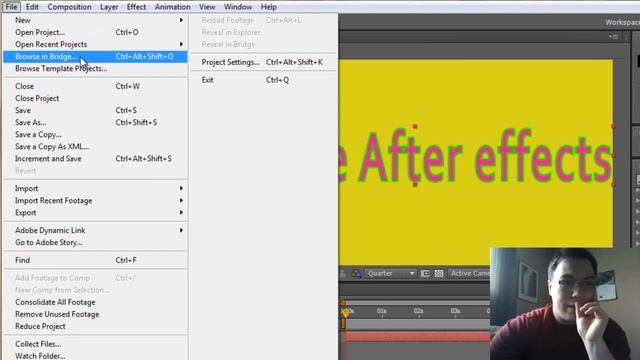Screen dimensions: 640x360
Task: Click the 03s mark on timeline ruler
Action: tap(455, 311)
